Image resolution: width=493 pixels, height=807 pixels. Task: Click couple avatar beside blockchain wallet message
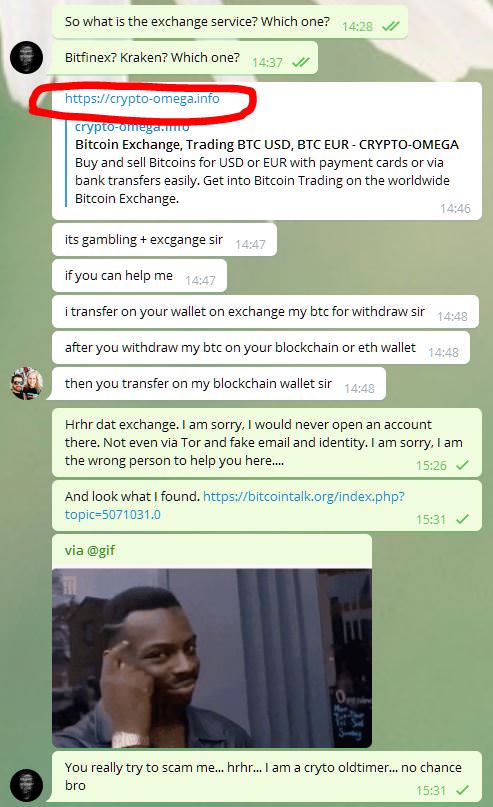pyautogui.click(x=26, y=383)
